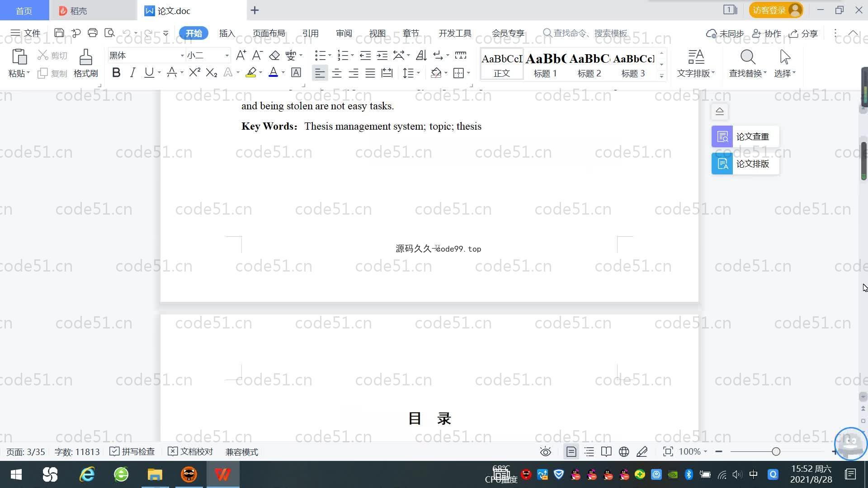Switch to the 稻壳 tab
This screenshot has height=488, width=868.
tap(93, 10)
